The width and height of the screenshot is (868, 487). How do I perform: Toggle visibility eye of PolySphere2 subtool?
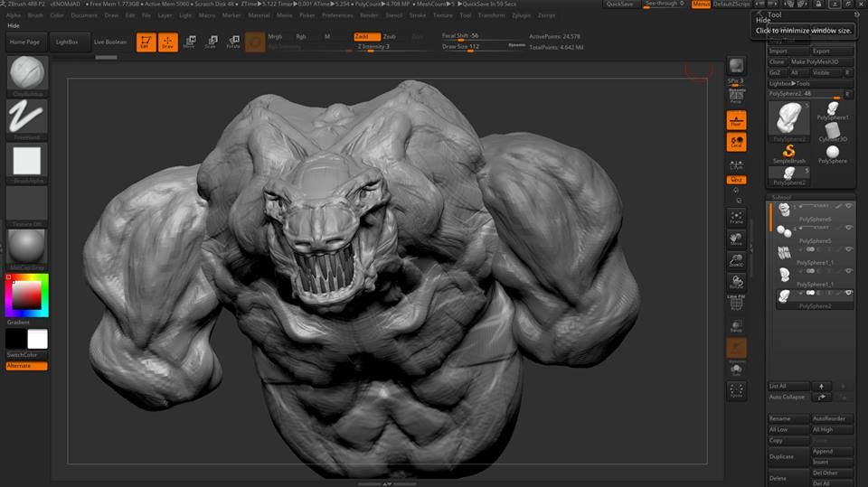click(x=848, y=294)
